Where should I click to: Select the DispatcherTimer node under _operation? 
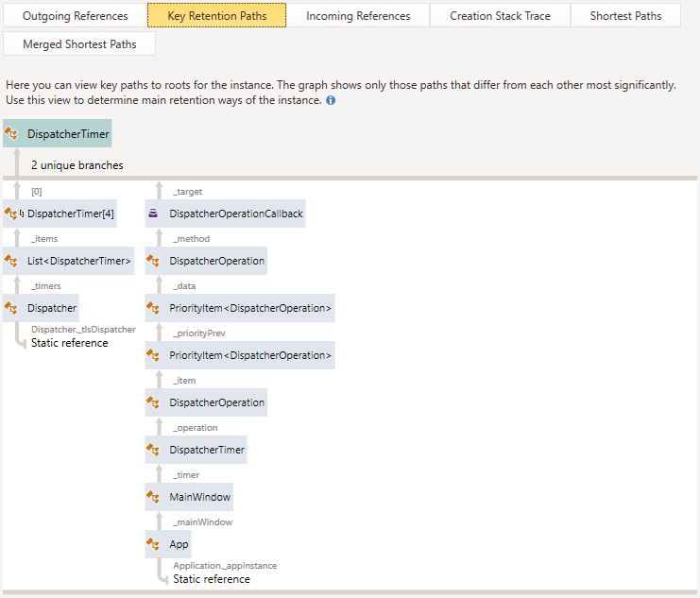207,450
